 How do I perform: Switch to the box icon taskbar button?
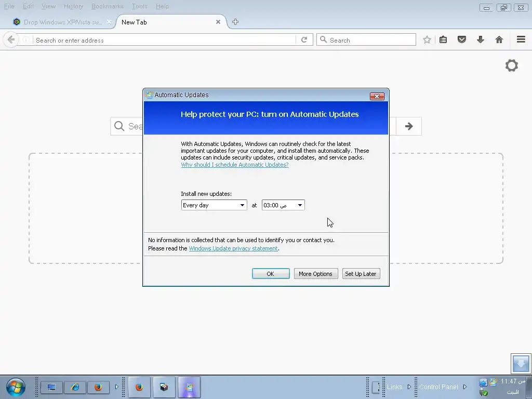pyautogui.click(x=164, y=387)
